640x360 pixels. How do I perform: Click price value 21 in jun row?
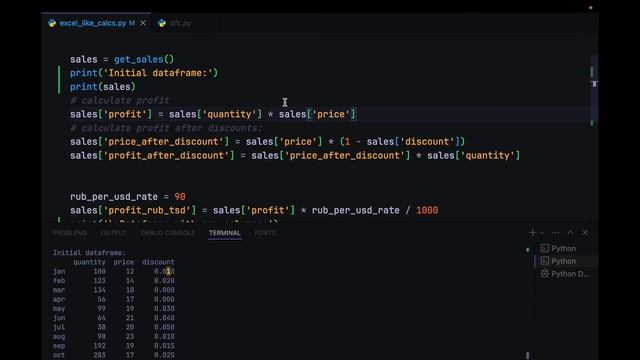130,318
